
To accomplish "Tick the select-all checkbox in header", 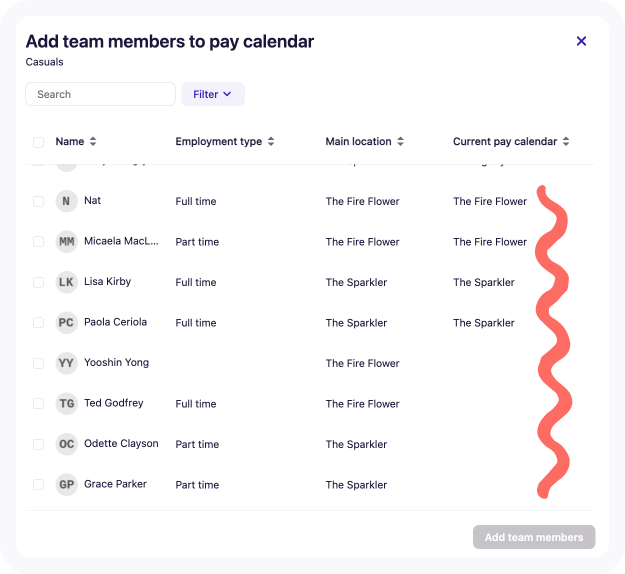I will (38, 142).
